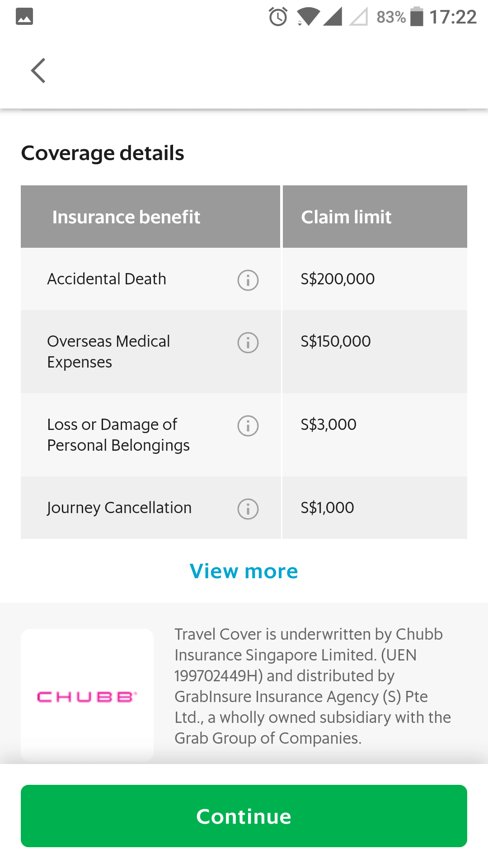Select the Insurance benefit column header
488x868 pixels.
tap(126, 217)
